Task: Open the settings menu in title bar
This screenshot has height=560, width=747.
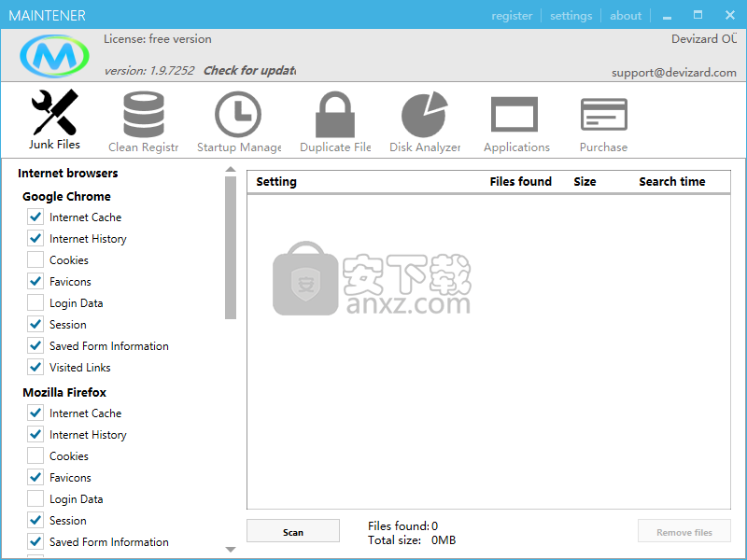Action: tap(571, 16)
